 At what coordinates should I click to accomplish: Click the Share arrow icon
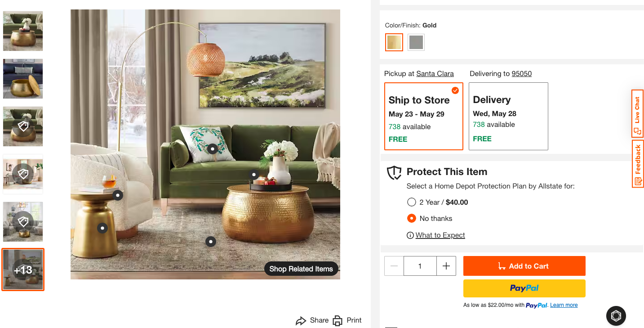[x=301, y=320]
